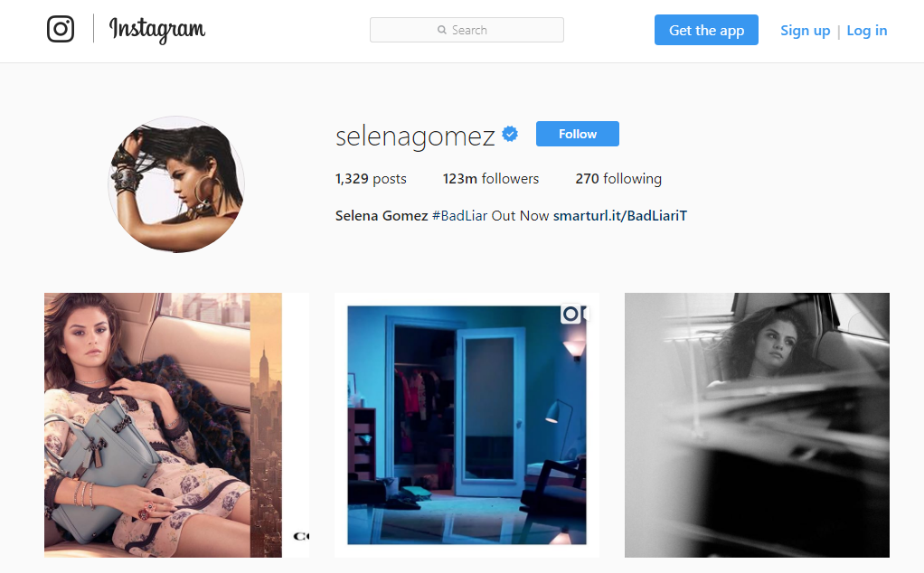View the 1,329 posts count
Image resolution: width=924 pixels, height=573 pixels.
point(371,179)
